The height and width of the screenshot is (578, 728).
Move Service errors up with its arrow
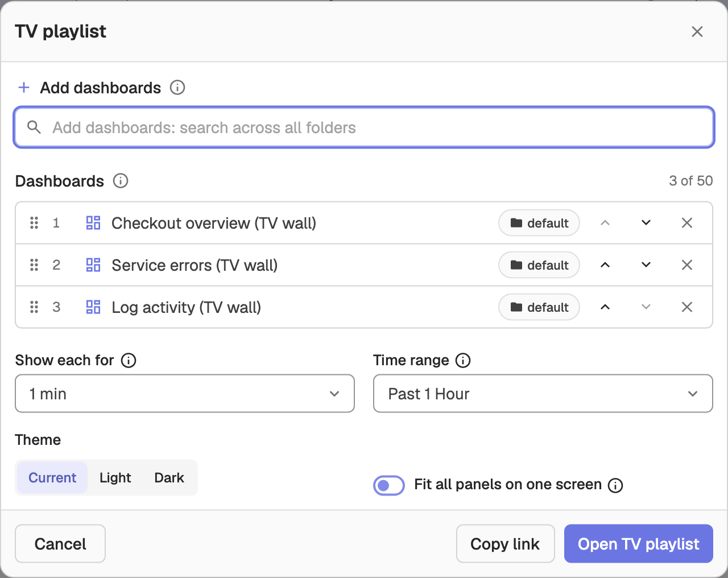pyautogui.click(x=605, y=265)
